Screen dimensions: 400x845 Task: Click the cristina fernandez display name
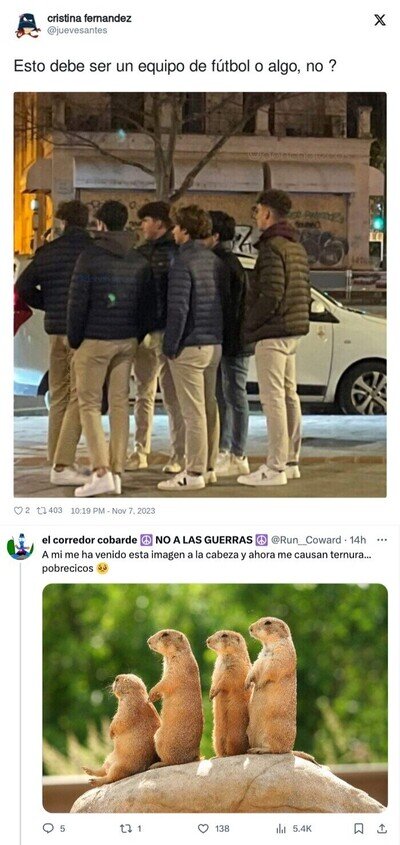[89, 18]
